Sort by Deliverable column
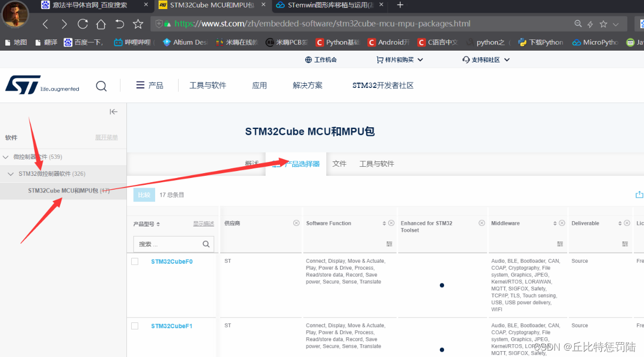Viewport: 644px width, 357px height. 620,223
